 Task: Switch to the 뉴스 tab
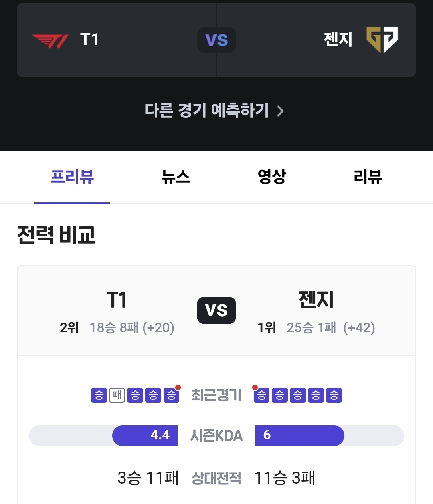coord(175,177)
